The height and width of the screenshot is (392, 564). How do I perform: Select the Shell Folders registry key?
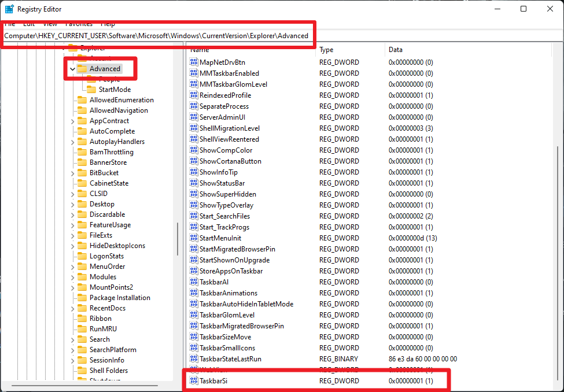[x=108, y=371]
